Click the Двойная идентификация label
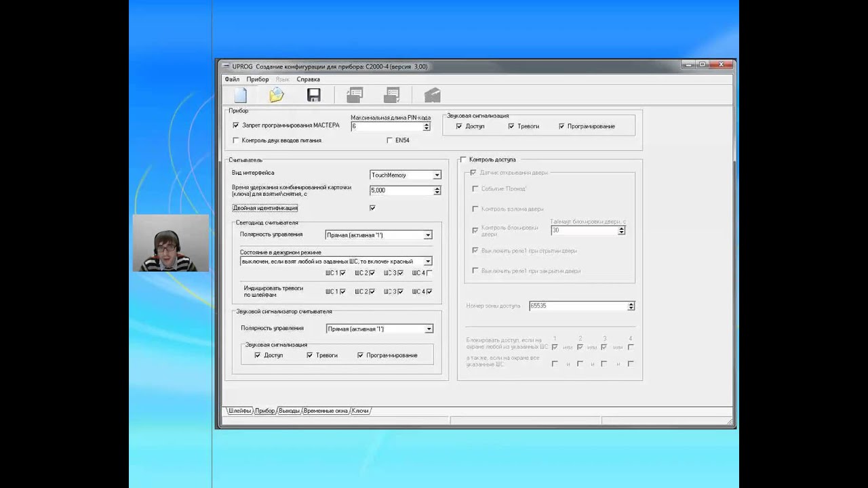Screen dimensions: 868x488 tap(265, 208)
